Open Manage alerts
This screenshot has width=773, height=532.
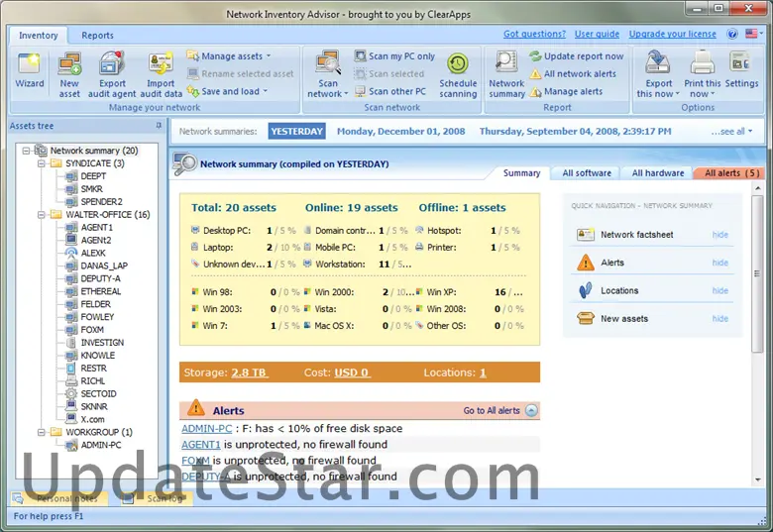[x=566, y=91]
